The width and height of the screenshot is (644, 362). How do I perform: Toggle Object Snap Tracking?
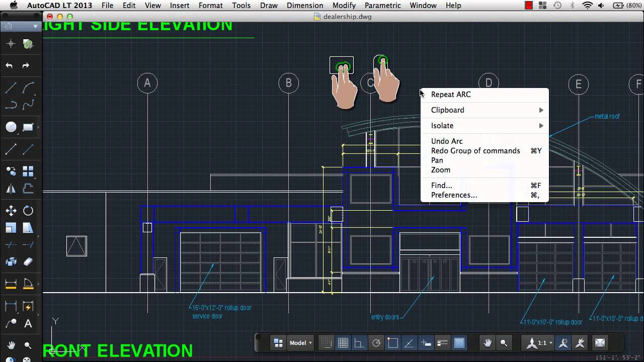[x=409, y=343]
